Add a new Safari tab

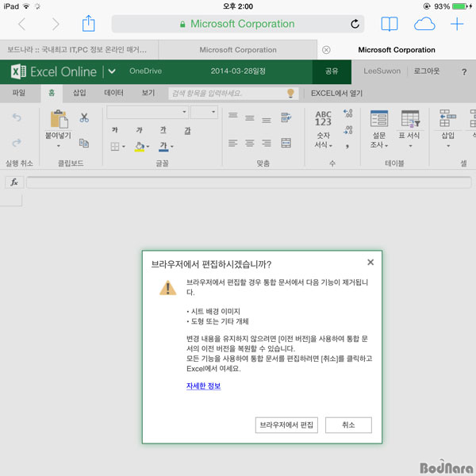[457, 24]
